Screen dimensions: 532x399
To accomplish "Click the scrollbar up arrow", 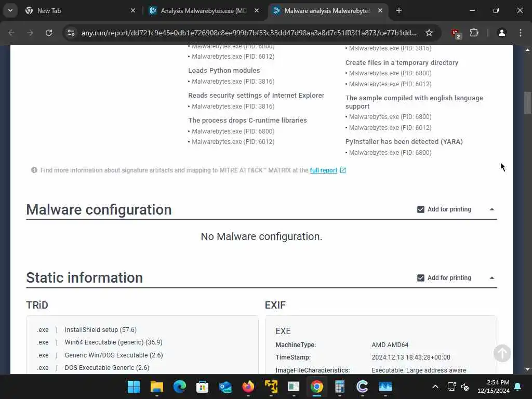I will pos(527,50).
